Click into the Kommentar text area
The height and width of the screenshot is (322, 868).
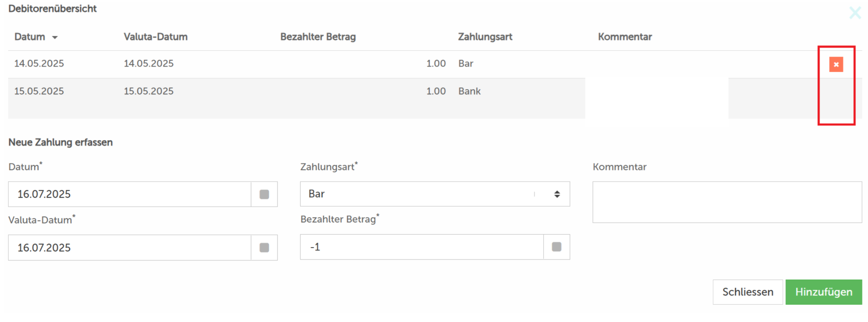pos(727,202)
